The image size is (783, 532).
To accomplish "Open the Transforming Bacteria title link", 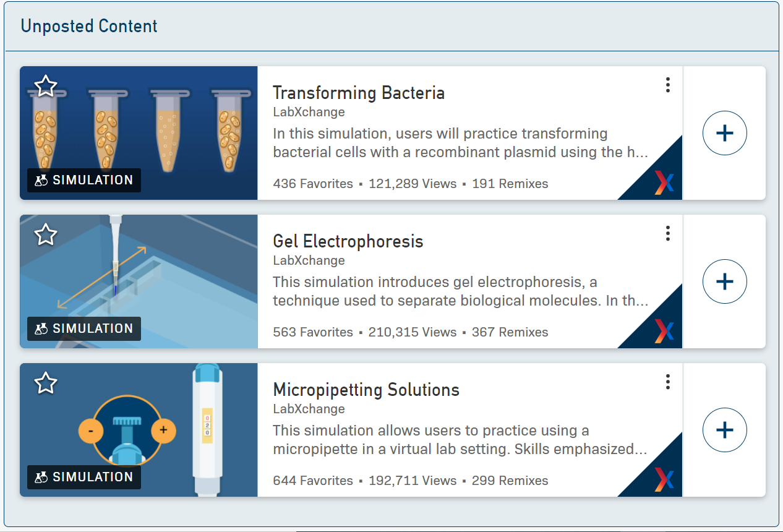I will tap(358, 93).
